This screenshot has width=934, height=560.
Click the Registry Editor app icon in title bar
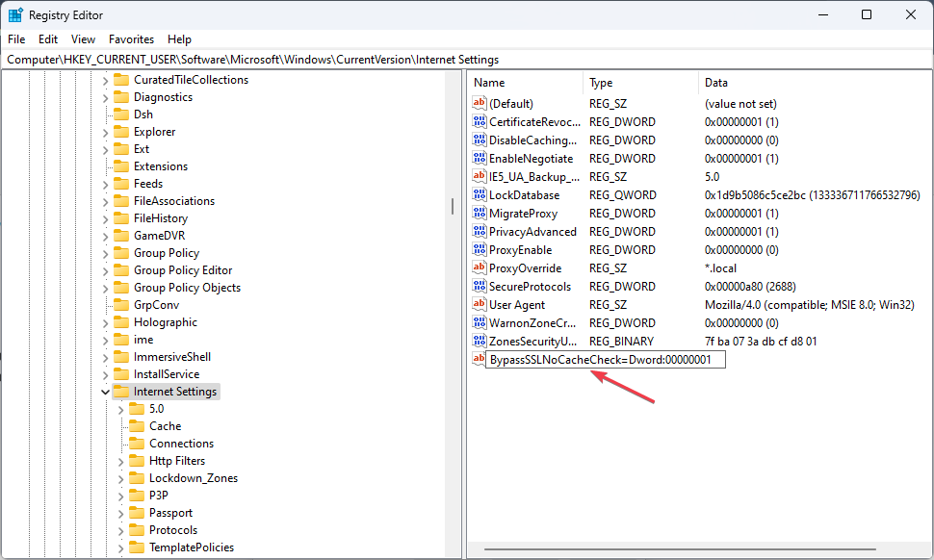pos(14,14)
